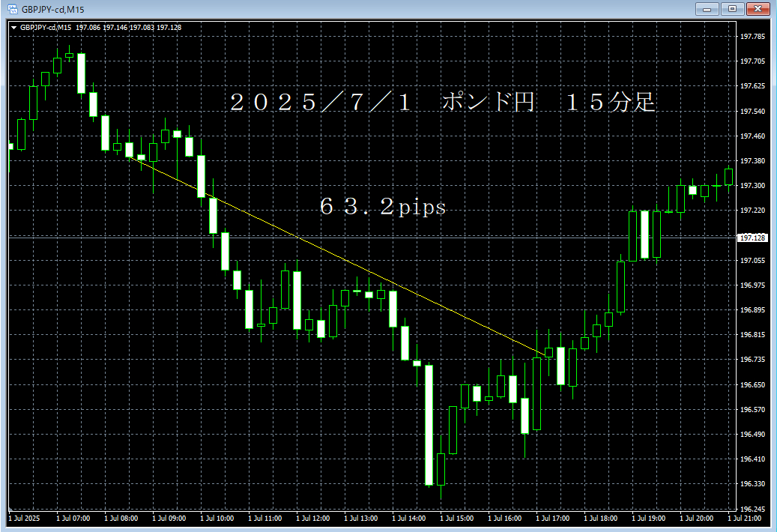The width and height of the screenshot is (777, 532).
Task: Select the "63.2pips" text label
Action: 383,208
